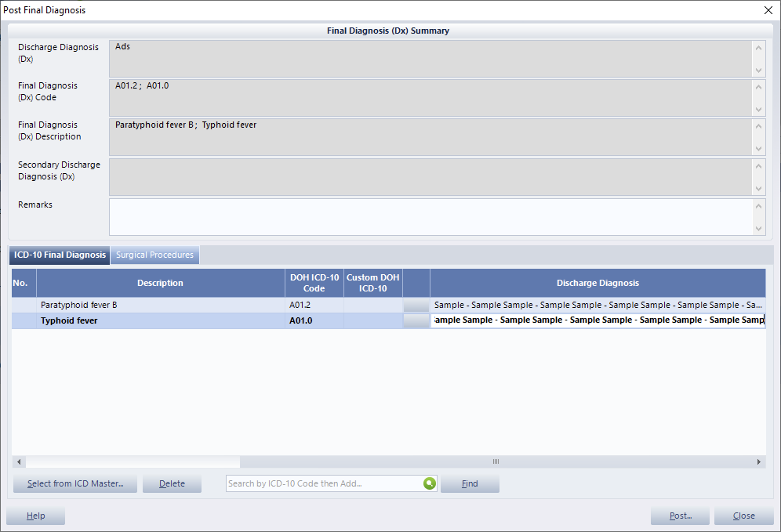Select the ICD-10 Final Diagnosis tab
This screenshot has width=781, height=532.
click(x=60, y=255)
